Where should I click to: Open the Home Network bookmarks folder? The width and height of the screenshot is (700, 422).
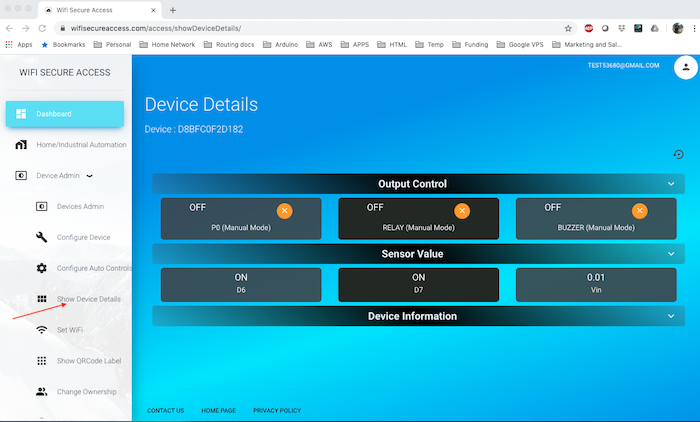click(167, 45)
